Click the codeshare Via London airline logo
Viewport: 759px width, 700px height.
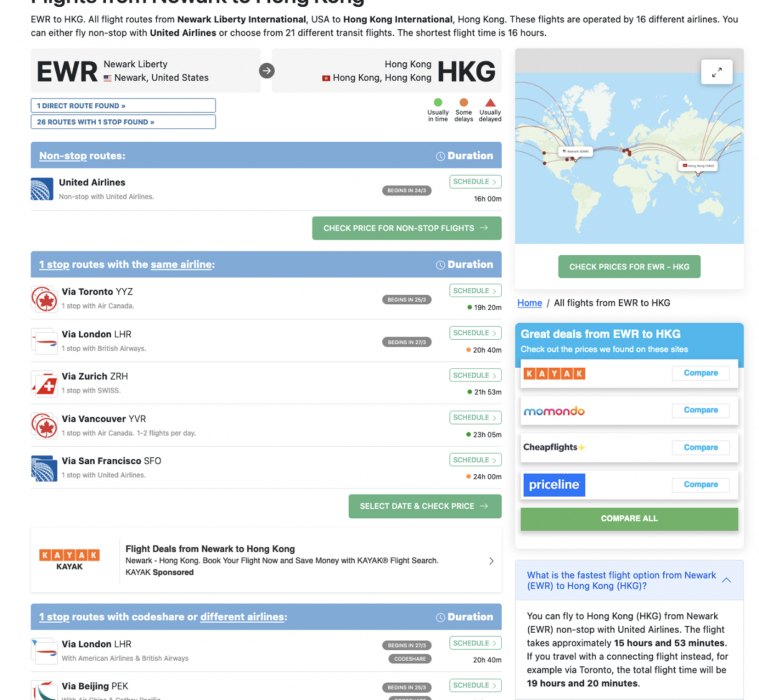pyautogui.click(x=44, y=651)
